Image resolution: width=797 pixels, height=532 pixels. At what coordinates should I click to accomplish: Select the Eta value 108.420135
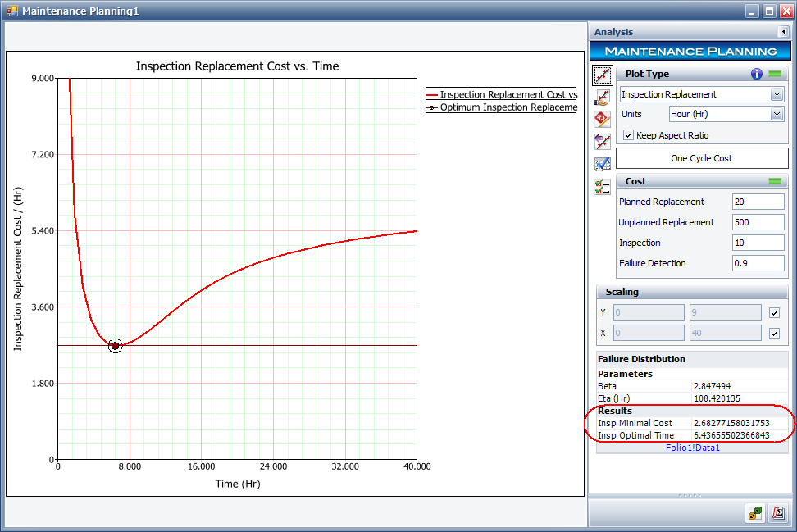tap(717, 398)
